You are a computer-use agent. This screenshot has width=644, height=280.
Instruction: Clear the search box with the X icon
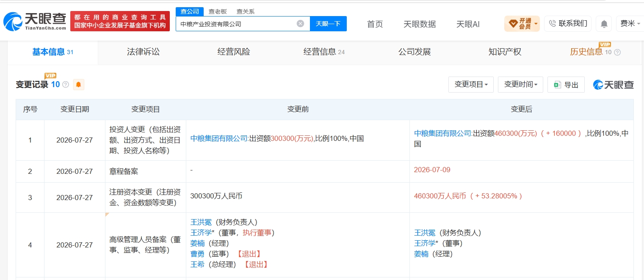(x=300, y=24)
